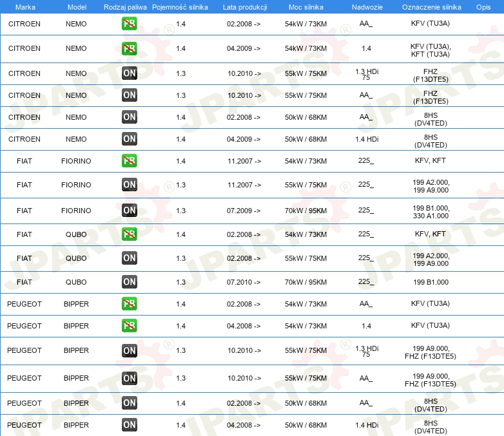
Task: Select '1.4 HDi' body cell in Citroen Nemo row
Action: coord(367,139)
